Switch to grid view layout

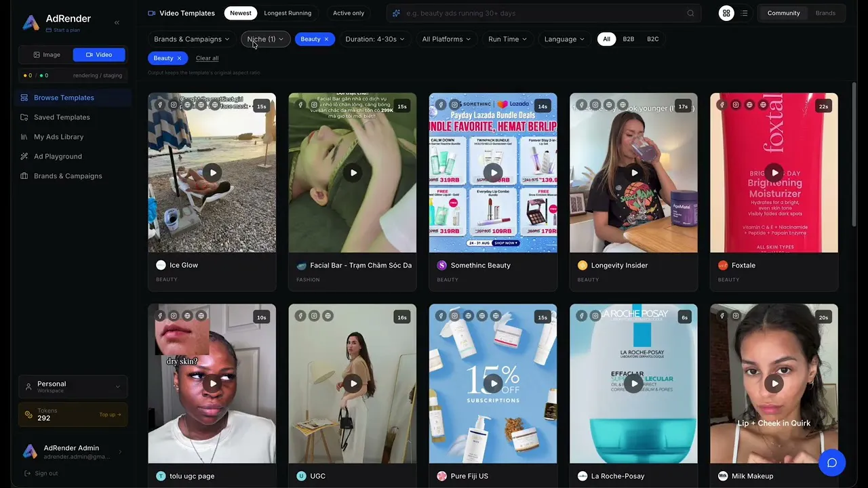click(x=726, y=13)
